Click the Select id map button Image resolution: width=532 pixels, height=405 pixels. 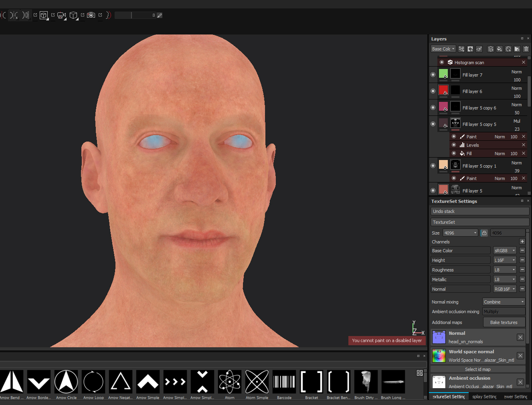click(478, 369)
